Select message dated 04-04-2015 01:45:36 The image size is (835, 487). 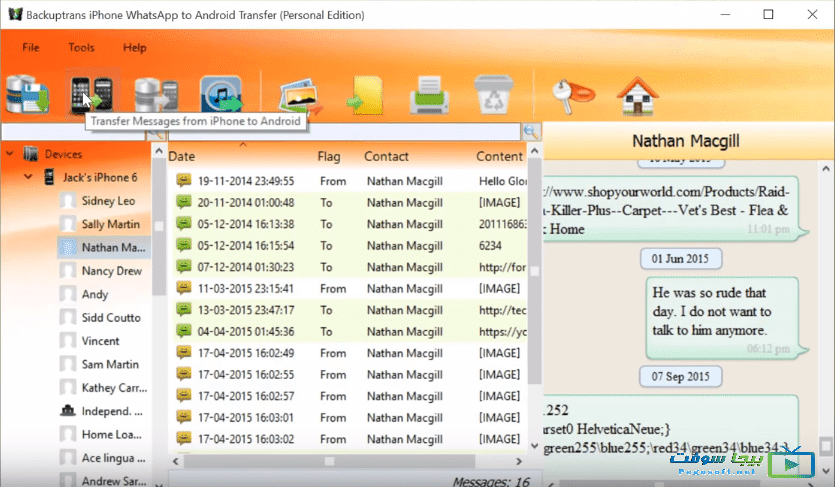[x=350, y=332]
